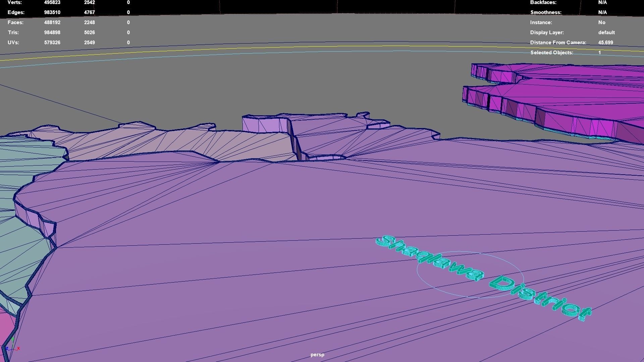Screen dimensions: 644x362
Task: Click the 'Verts:' heads-up display label
Action: (15, 2)
